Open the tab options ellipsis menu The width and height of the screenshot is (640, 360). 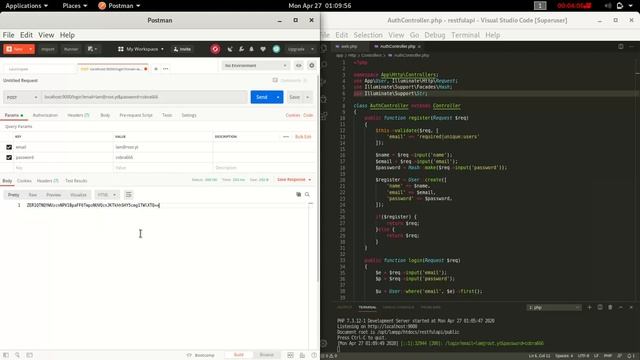point(166,69)
